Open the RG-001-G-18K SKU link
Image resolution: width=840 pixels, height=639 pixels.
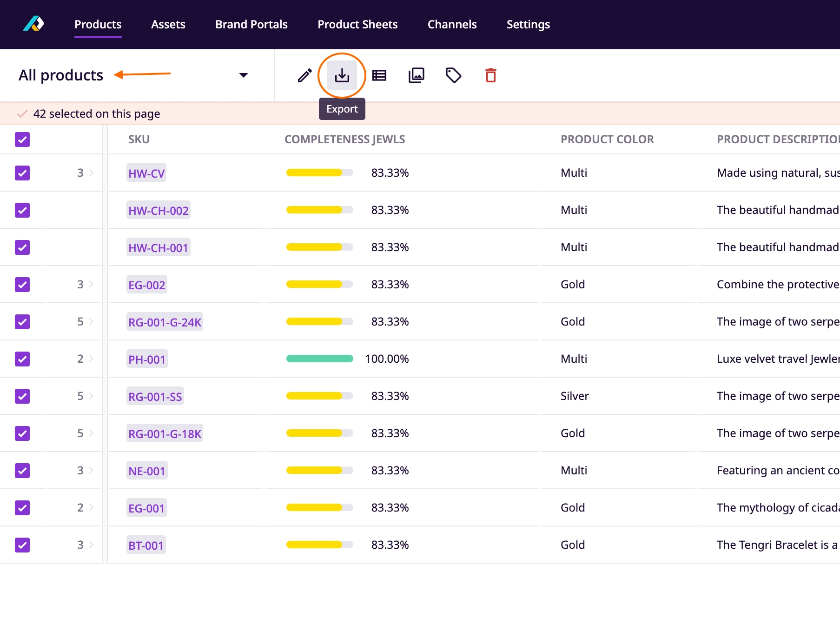coord(165,433)
